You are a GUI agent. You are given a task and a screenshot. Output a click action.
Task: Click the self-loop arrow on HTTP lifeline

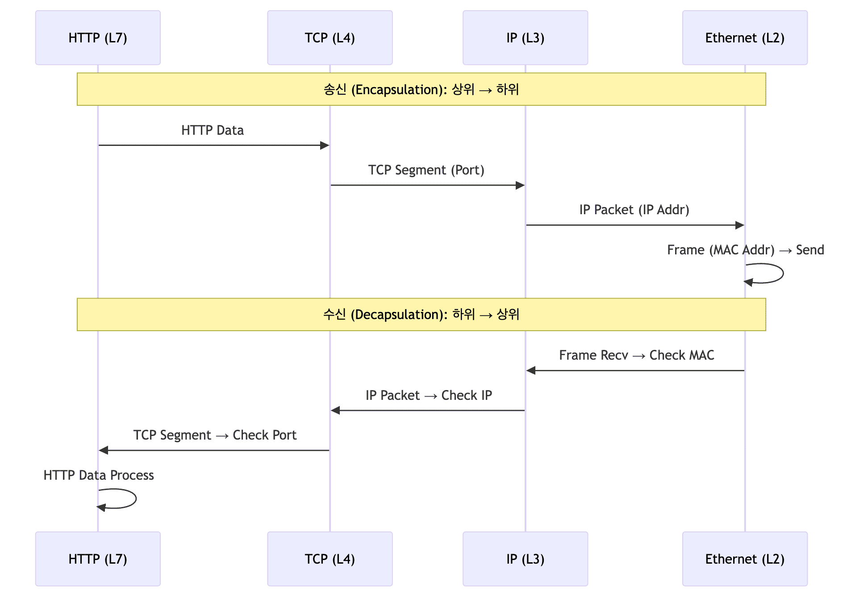coord(134,499)
